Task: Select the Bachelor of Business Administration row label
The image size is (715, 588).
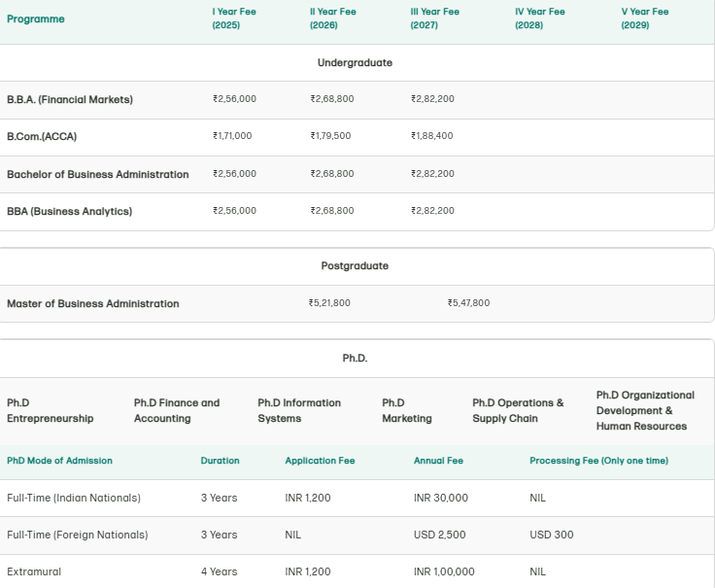Action: point(98,174)
